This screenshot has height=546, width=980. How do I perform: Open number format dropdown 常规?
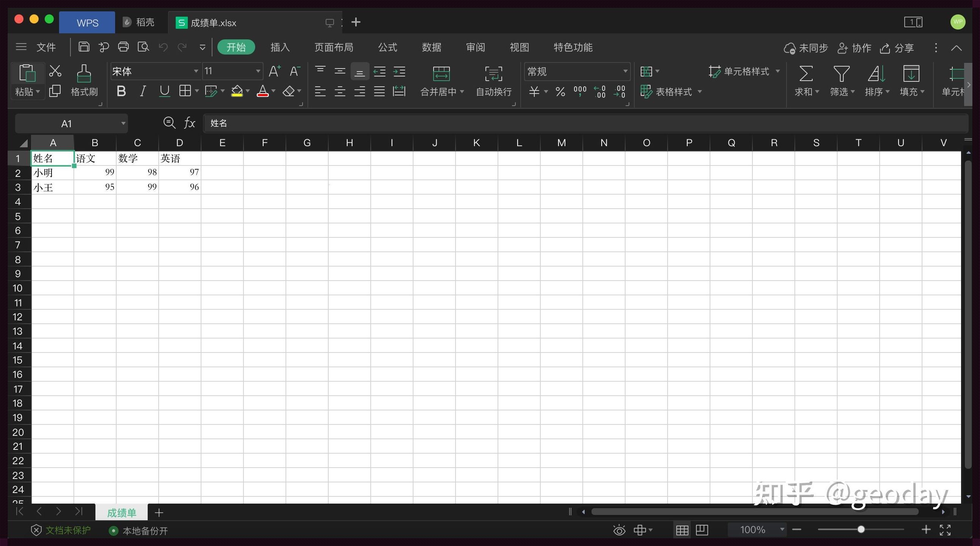pos(625,71)
